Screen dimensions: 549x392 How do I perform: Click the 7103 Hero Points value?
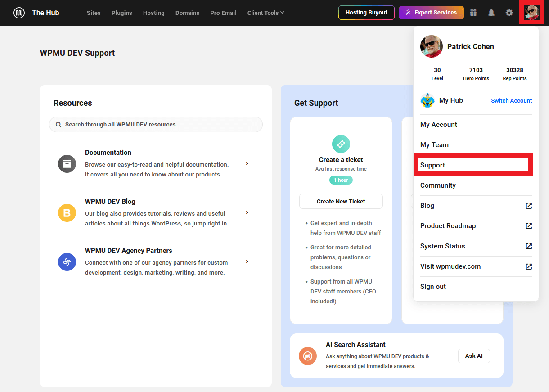pos(476,70)
